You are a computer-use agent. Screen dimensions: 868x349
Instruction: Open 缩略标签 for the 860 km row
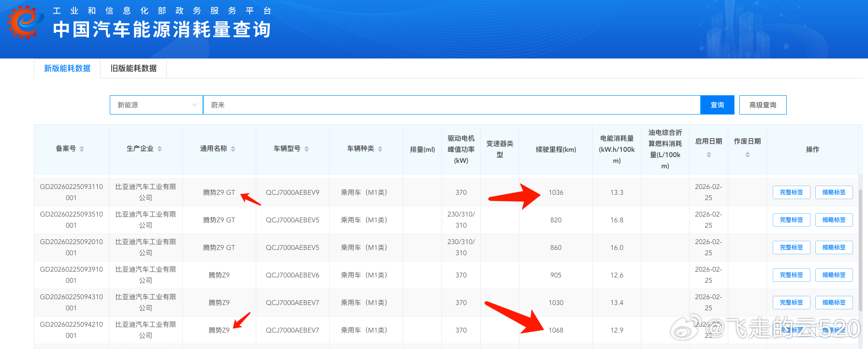[x=834, y=247]
